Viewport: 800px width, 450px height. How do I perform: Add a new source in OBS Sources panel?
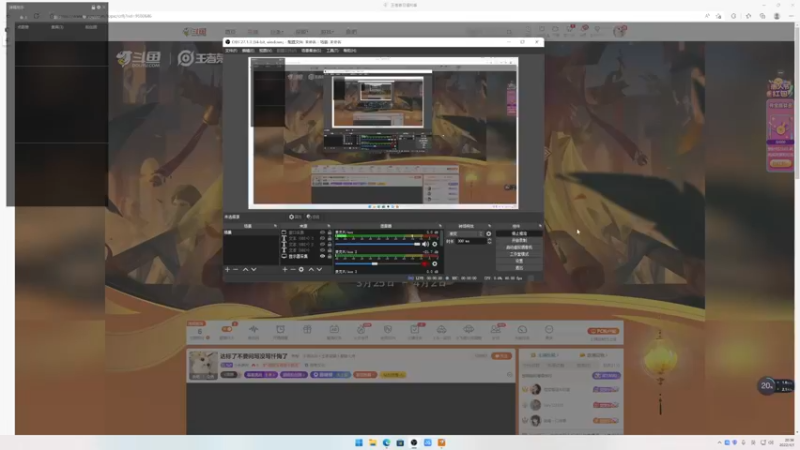[285, 269]
